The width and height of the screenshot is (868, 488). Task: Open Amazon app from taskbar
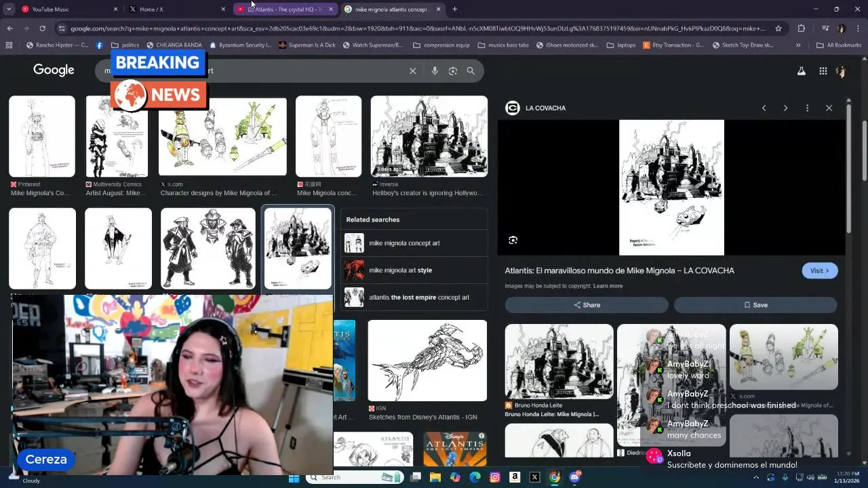(x=515, y=477)
